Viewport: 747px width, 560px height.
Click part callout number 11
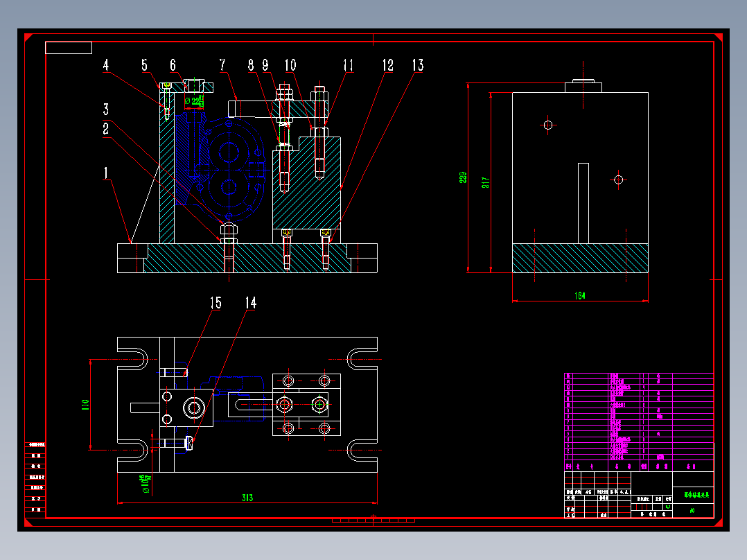click(349, 65)
